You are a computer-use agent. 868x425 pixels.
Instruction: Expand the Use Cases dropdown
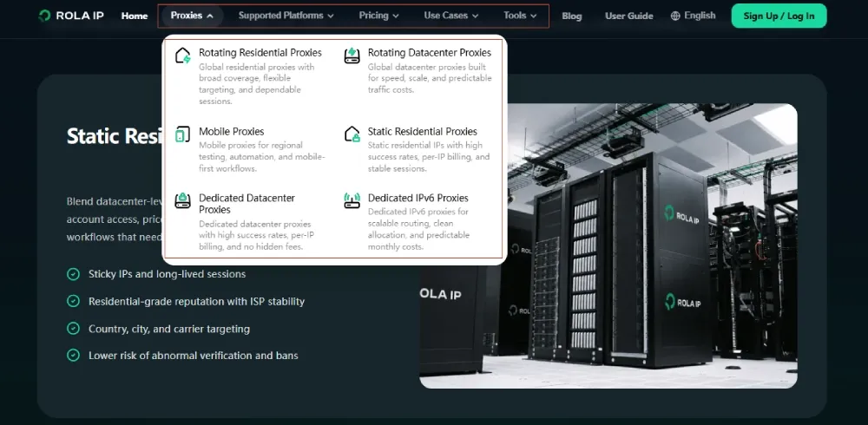(451, 16)
